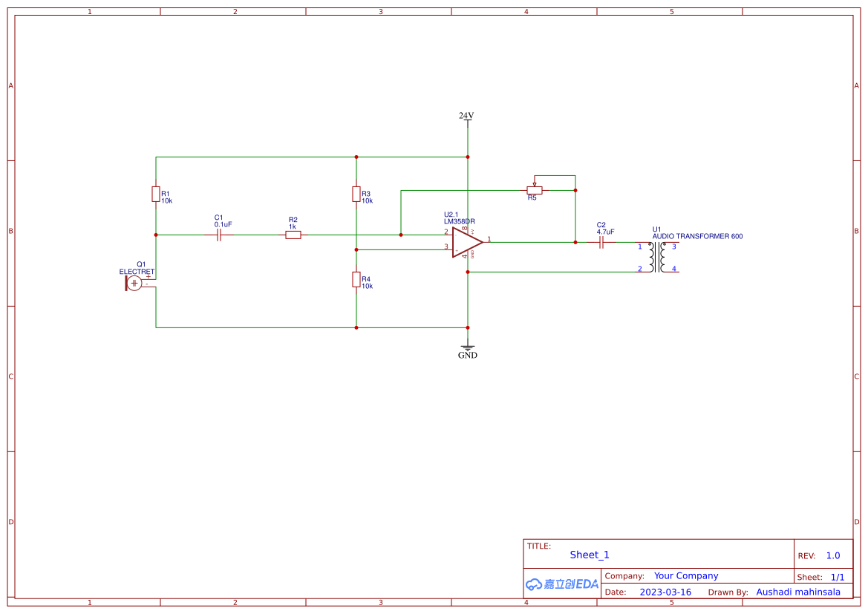Select the audio transformer U1 symbol

coord(656,258)
